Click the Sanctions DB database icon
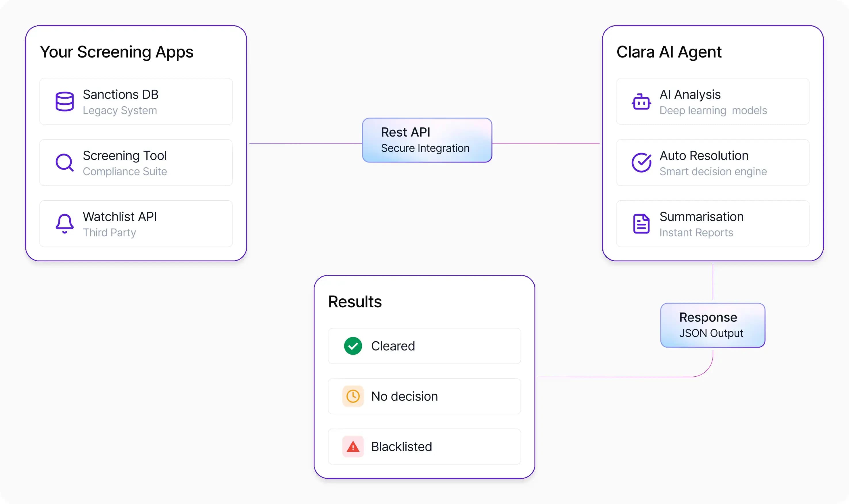 click(x=64, y=101)
